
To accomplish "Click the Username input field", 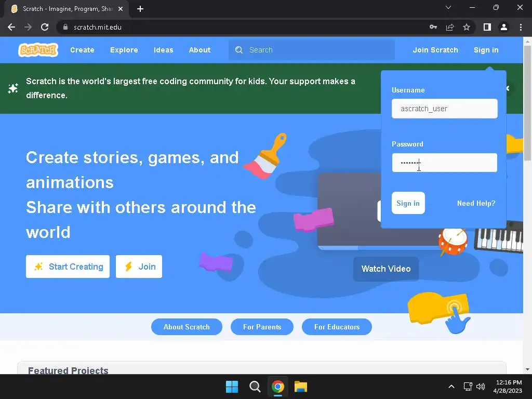I will [x=445, y=109].
